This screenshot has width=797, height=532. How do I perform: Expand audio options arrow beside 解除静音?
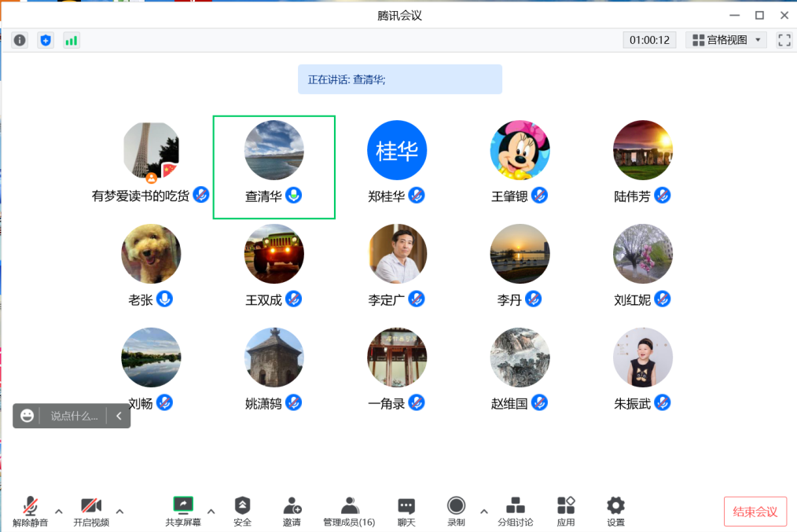pos(58,511)
